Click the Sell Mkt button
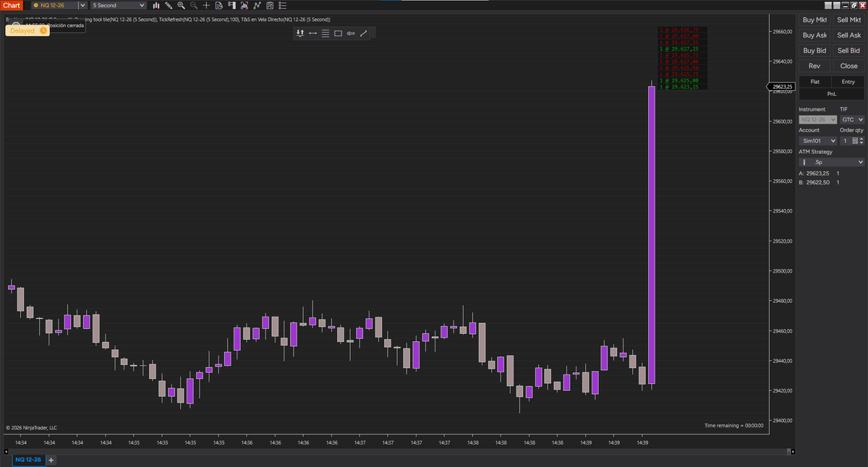Image resolution: width=868 pixels, height=467 pixels. [849, 20]
